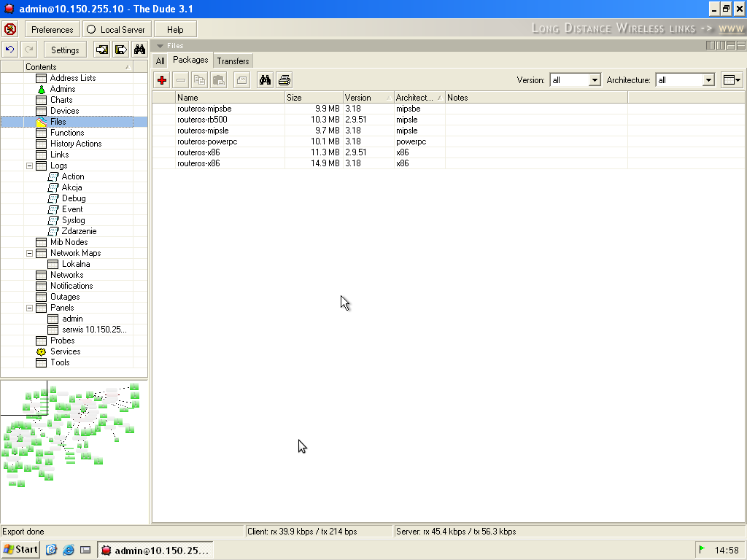The image size is (747, 560).
Task: Open the Lokalna network map
Action: click(69, 264)
